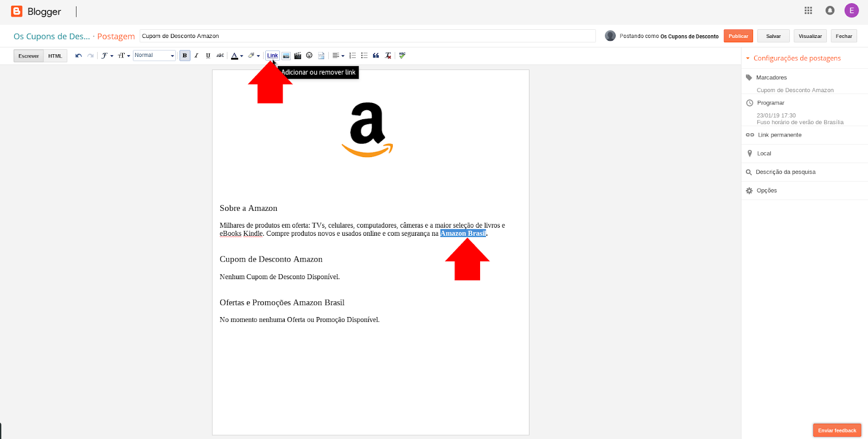Open the Normal paragraph format combo box
The height and width of the screenshot is (439, 868).
pos(155,55)
